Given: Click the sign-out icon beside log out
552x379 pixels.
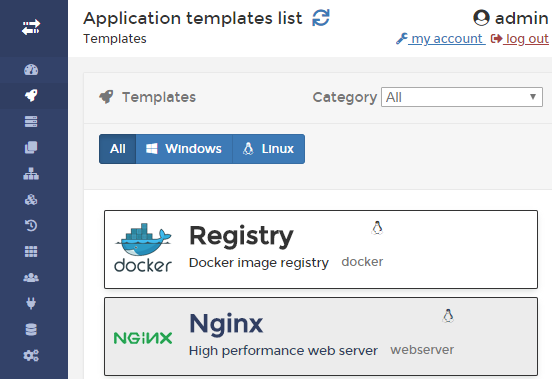Looking at the screenshot, I should click(x=496, y=38).
